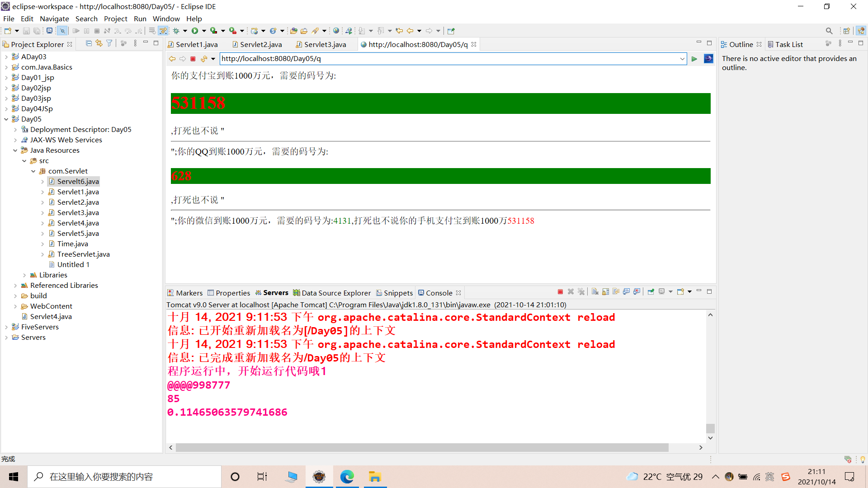Open the Navigate menu
Image resolution: width=868 pixels, height=488 pixels.
(x=54, y=19)
